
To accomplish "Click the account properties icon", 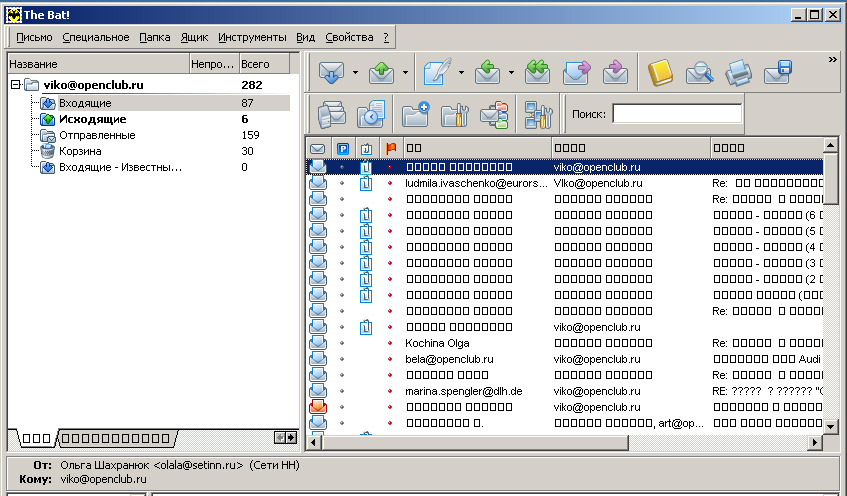I will tap(539, 115).
